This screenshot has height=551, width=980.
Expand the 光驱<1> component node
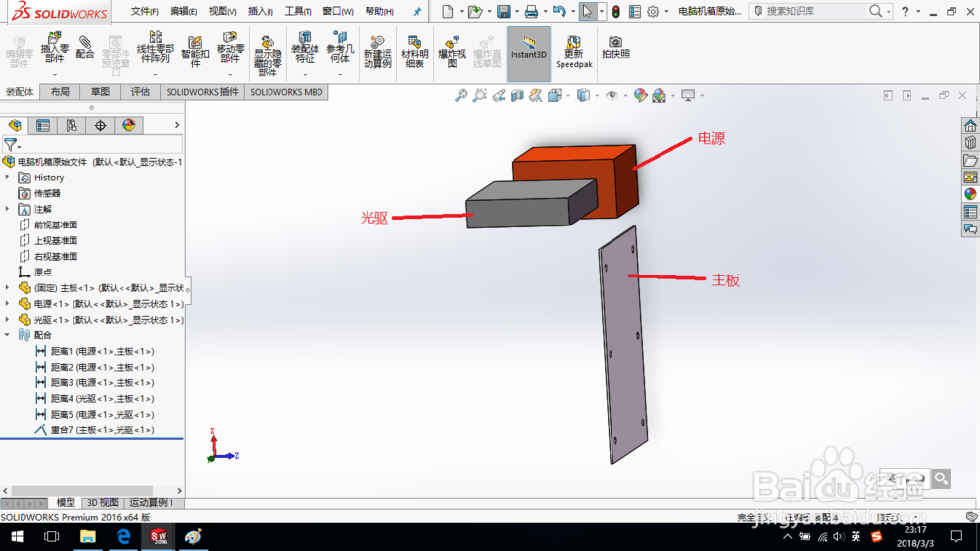click(x=8, y=319)
